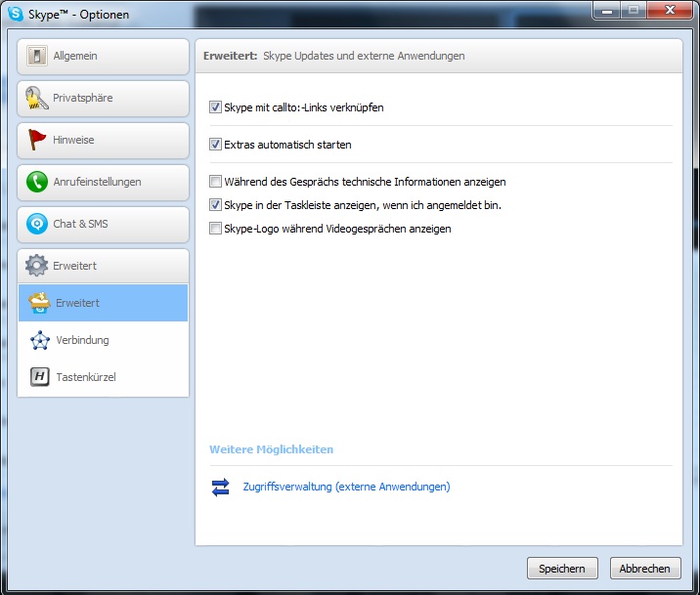
Task: Toggle Skype in der Taskleiste anzeigen
Action: [215, 205]
